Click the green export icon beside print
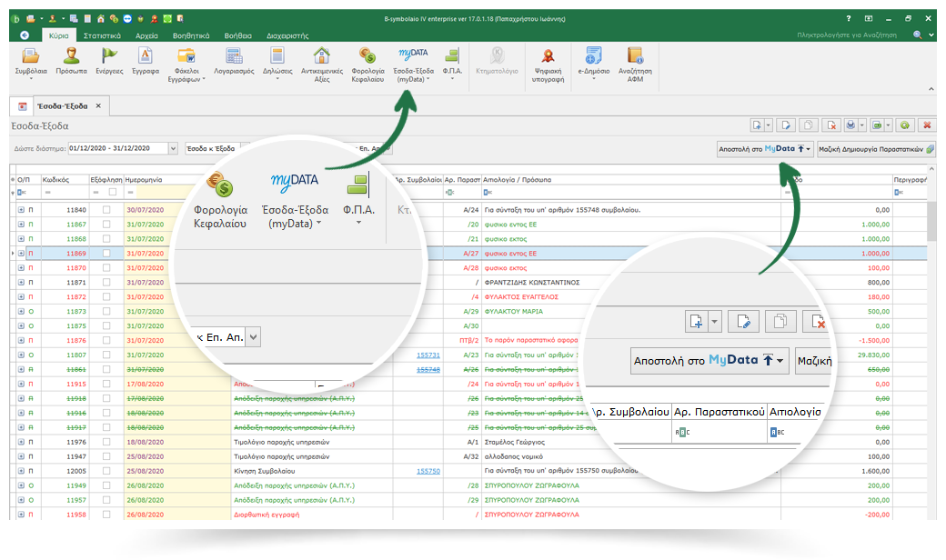The image size is (946, 560). [877, 125]
